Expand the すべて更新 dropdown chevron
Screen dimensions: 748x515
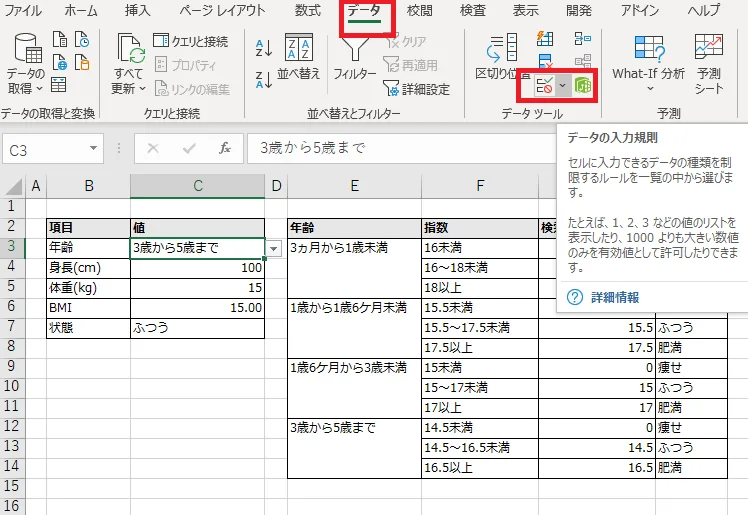click(x=142, y=89)
